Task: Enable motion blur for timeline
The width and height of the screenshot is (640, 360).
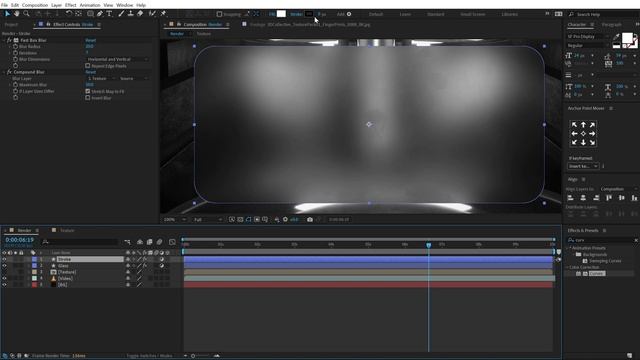Action: point(160,242)
